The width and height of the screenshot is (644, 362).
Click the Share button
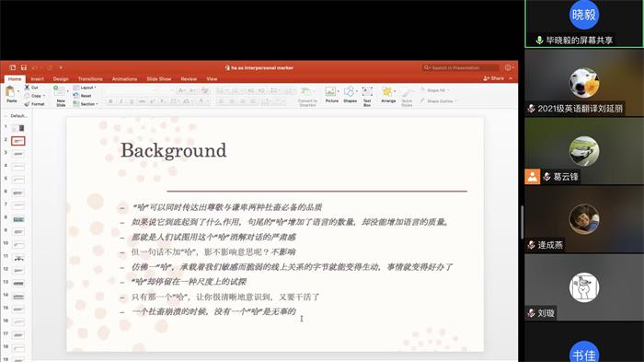(494, 78)
